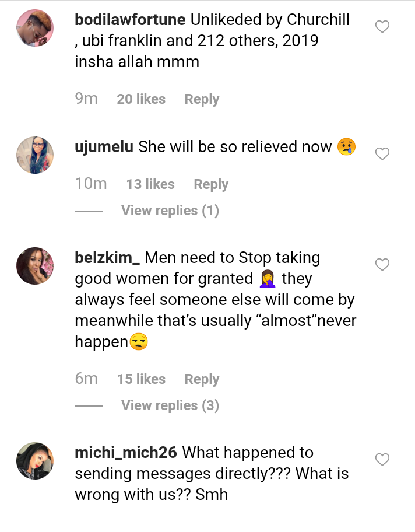
Task: Open the belzkim_ username link
Action: point(107,258)
